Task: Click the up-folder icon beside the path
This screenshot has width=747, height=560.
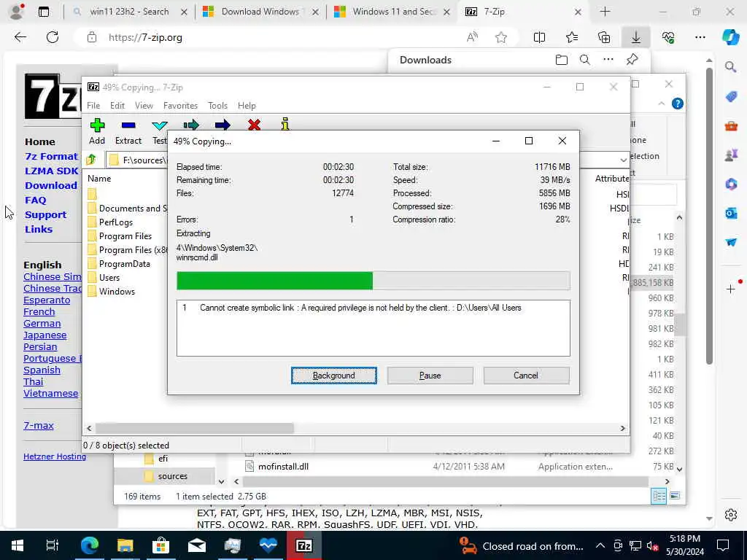Action: pyautogui.click(x=91, y=160)
